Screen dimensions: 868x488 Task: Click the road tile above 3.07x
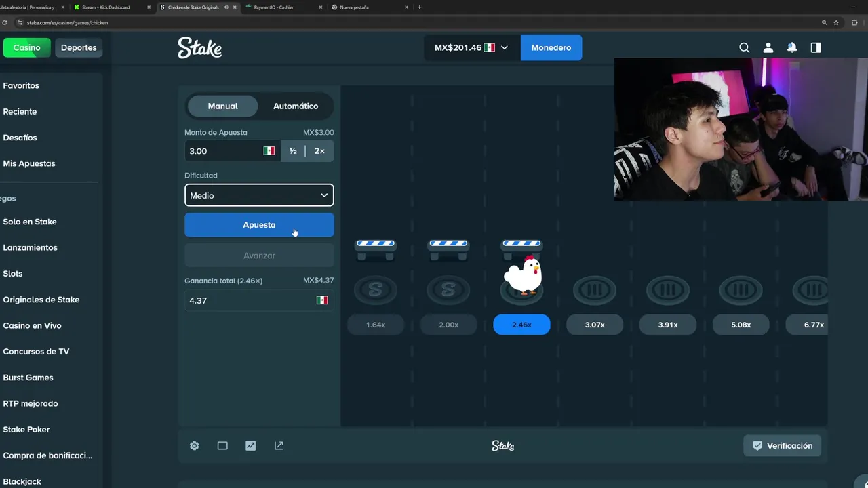595,290
